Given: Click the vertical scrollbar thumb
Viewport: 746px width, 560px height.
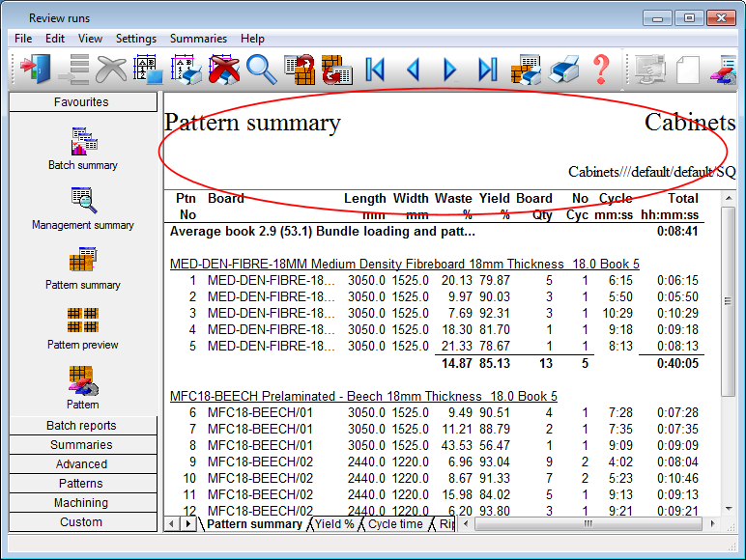Looking at the screenshot, I should click(x=729, y=301).
